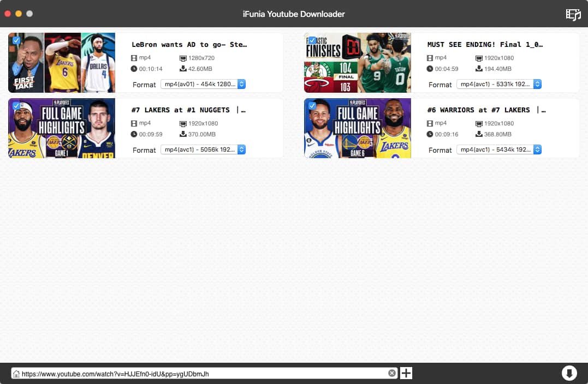The height and width of the screenshot is (384, 588).
Task: Click the duration clock icon beside 00:04:59
Action: coord(430,69)
